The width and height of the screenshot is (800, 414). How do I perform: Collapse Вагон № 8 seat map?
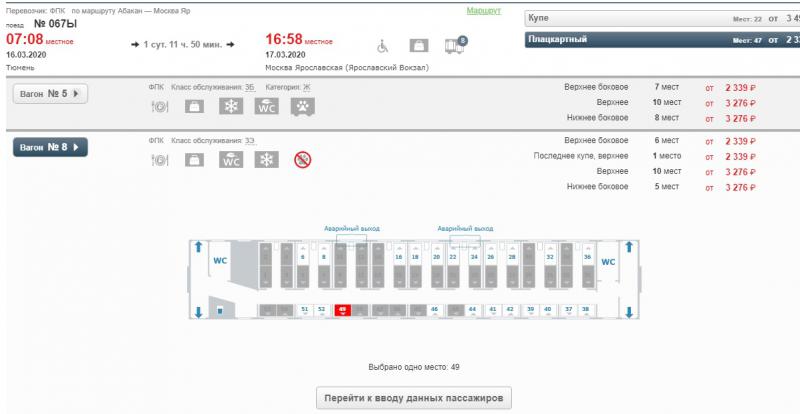[x=50, y=148]
